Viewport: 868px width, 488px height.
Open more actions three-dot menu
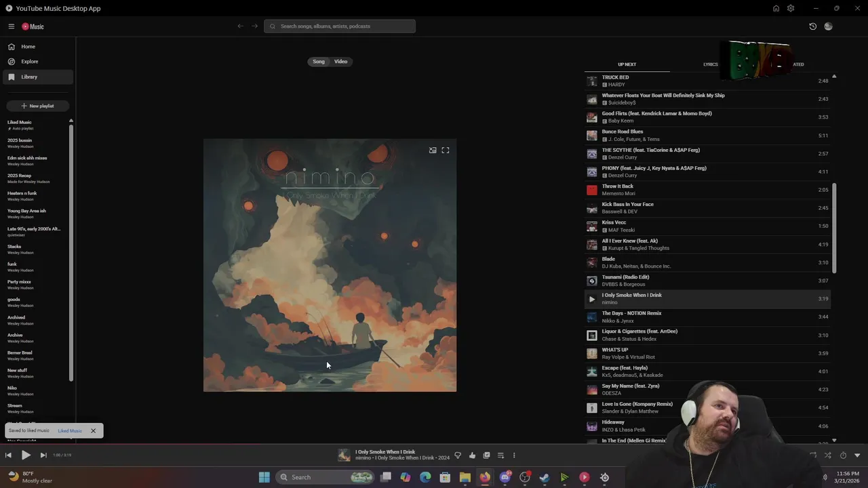(514, 455)
